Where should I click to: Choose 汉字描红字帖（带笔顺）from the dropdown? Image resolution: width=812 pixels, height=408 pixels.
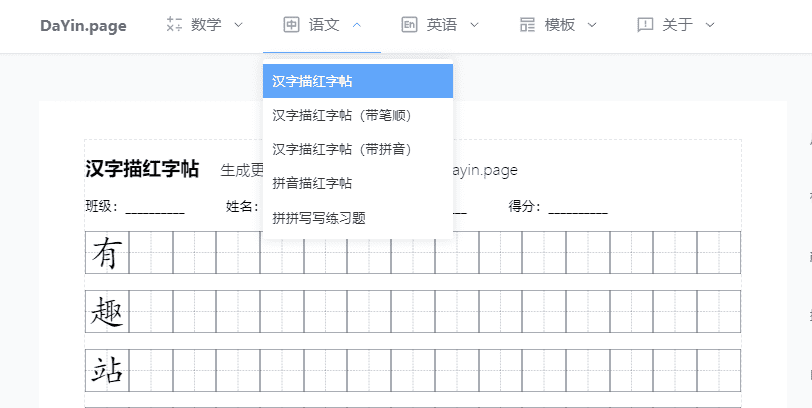[x=358, y=115]
